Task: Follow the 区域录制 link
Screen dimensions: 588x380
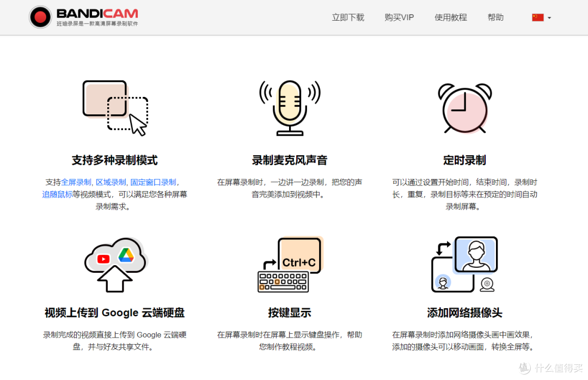Action: (111, 182)
